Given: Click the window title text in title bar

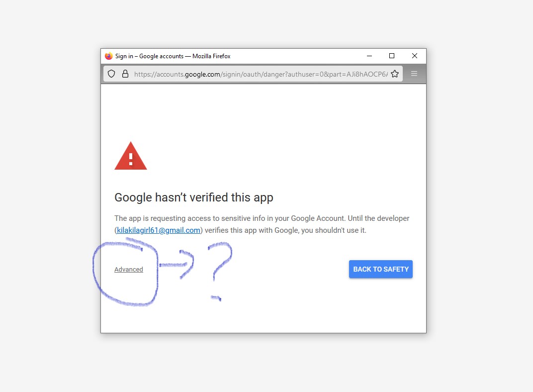Looking at the screenshot, I should pos(173,56).
